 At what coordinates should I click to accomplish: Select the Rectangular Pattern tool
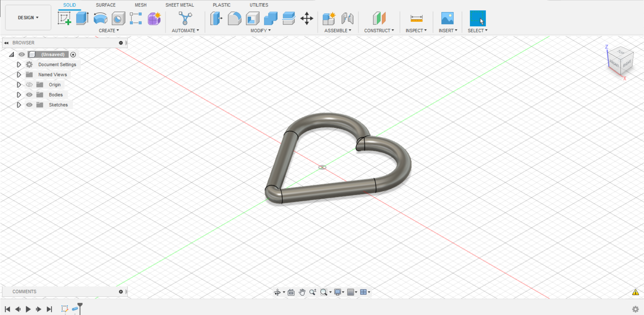pyautogui.click(x=136, y=18)
